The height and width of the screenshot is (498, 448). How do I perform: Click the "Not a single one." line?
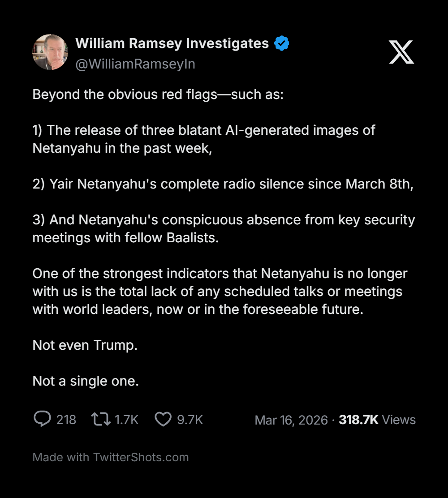pyautogui.click(x=86, y=381)
